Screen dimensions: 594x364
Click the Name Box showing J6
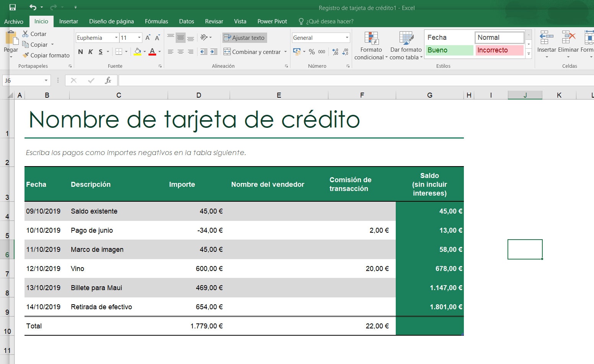tap(23, 80)
